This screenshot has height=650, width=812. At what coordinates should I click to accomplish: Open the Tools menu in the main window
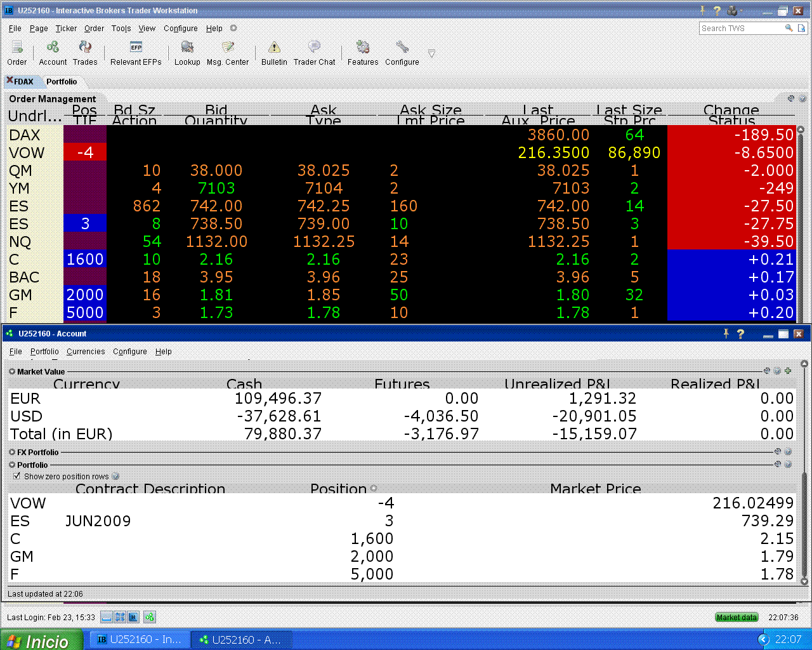pyautogui.click(x=121, y=29)
